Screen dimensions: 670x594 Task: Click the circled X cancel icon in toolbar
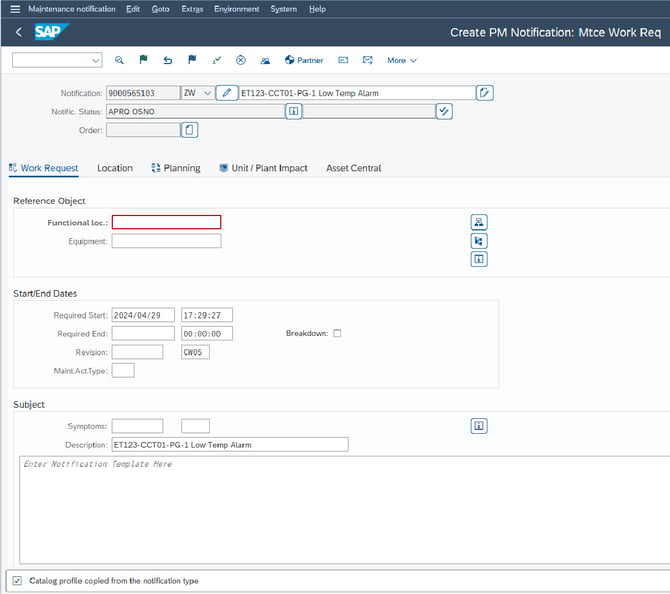[x=241, y=60]
